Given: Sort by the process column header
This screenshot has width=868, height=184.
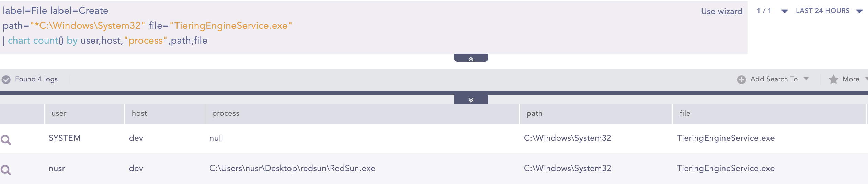Looking at the screenshot, I should coord(226,113).
